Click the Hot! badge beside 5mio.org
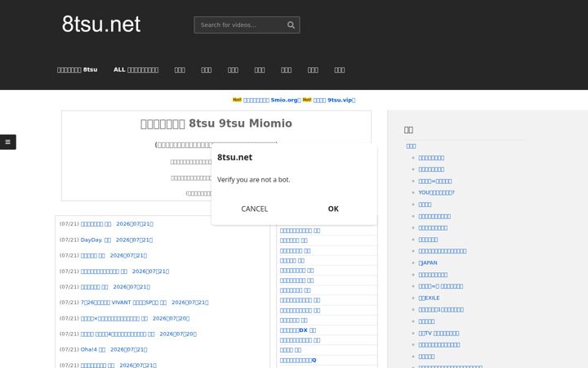Image resolution: width=588 pixels, height=368 pixels. (237, 100)
